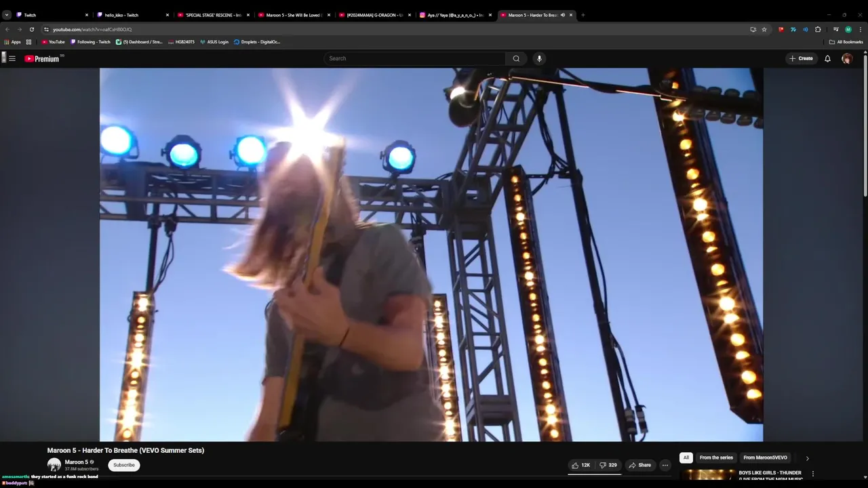Viewport: 868px width, 488px height.
Task: Open HG8240T5 bookmark
Action: pos(181,42)
